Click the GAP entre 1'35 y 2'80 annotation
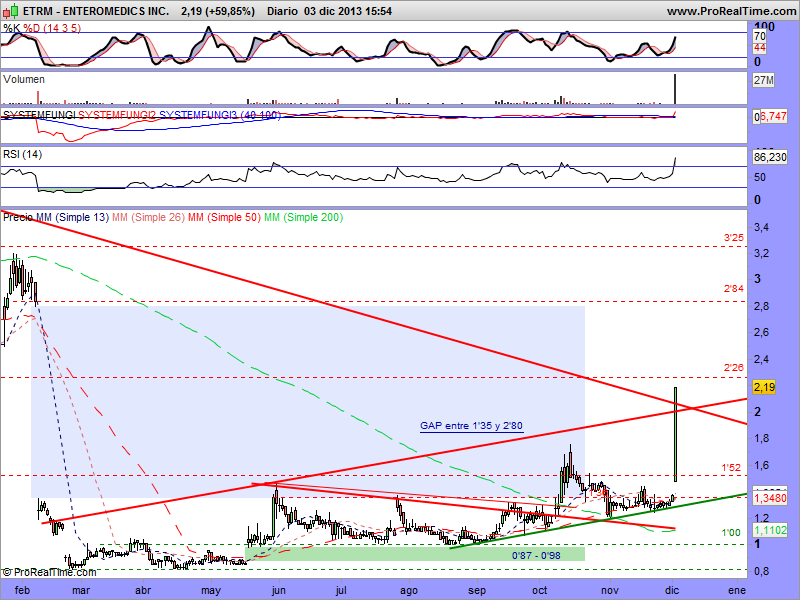800x600 pixels. 471,426
